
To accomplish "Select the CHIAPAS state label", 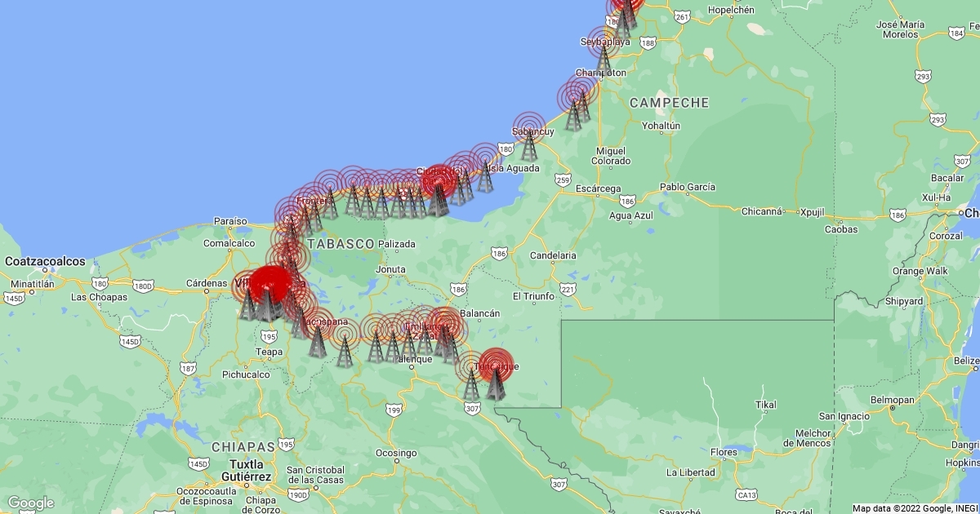I will [243, 447].
